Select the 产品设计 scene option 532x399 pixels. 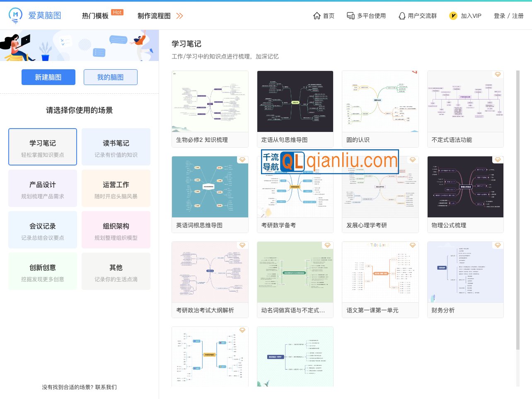pos(42,188)
